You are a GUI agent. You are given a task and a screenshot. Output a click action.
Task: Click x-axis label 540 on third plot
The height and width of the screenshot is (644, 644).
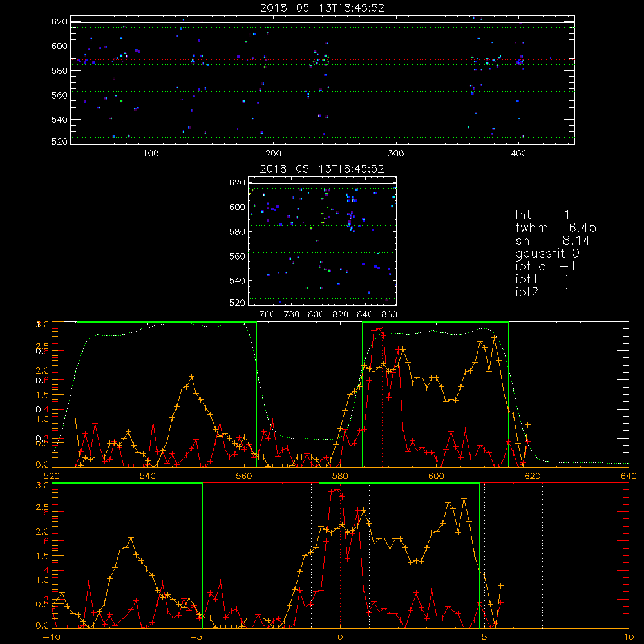[x=148, y=476]
